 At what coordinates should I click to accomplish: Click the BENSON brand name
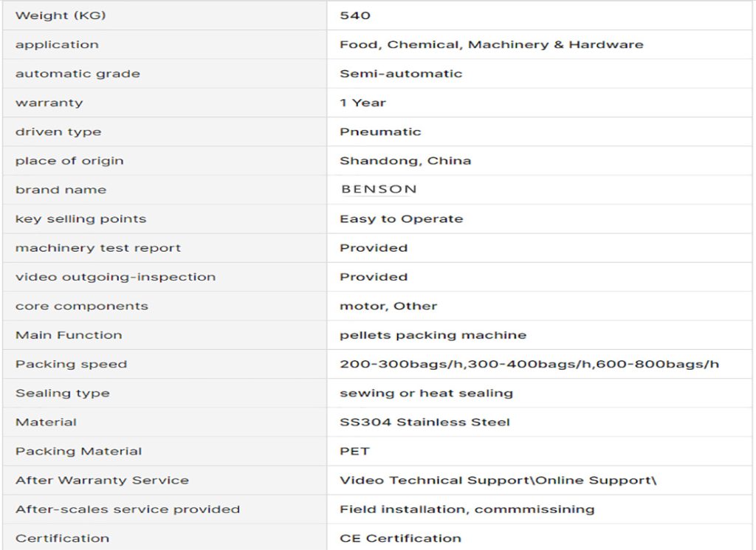(x=379, y=190)
